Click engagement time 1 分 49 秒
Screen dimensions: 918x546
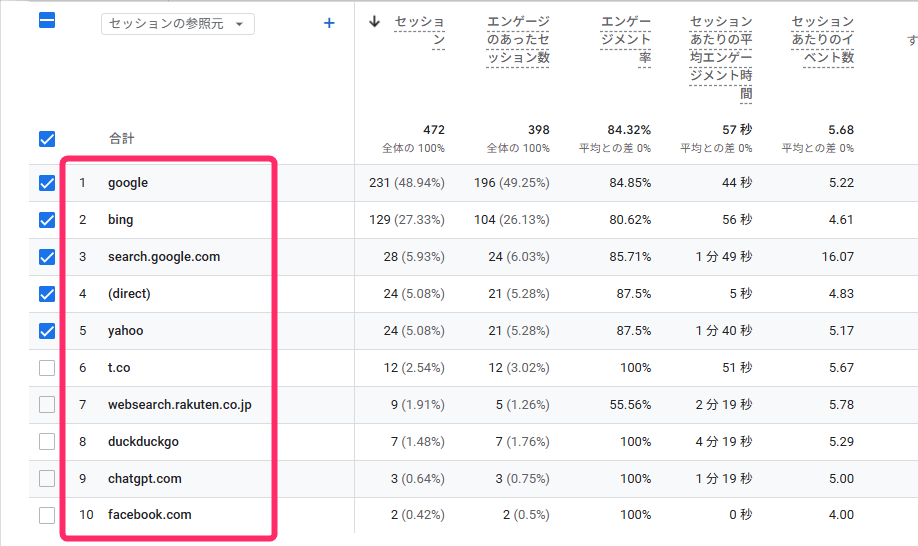tap(724, 257)
